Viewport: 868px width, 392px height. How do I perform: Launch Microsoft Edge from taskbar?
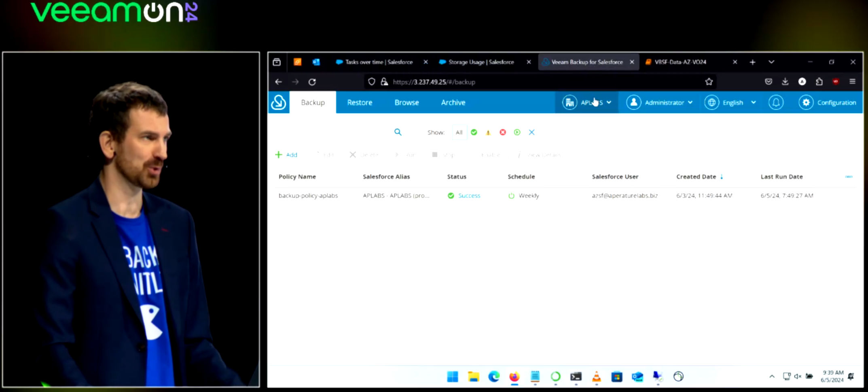pyautogui.click(x=494, y=377)
